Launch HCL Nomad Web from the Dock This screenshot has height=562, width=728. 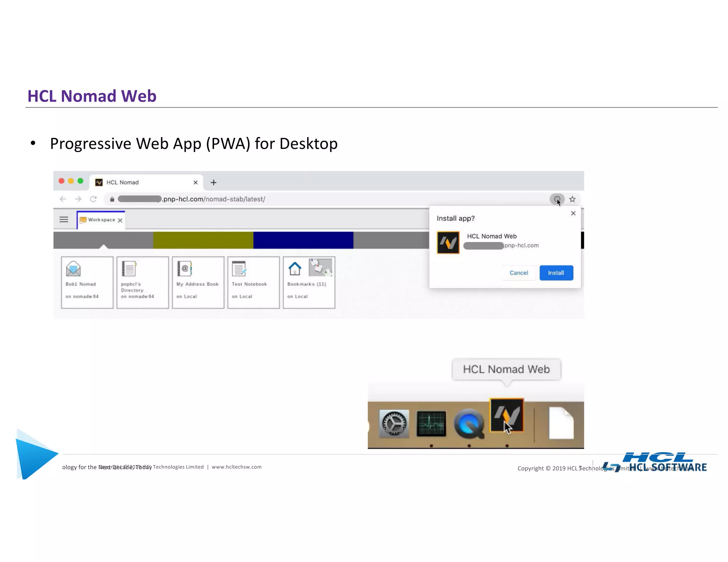point(507,415)
